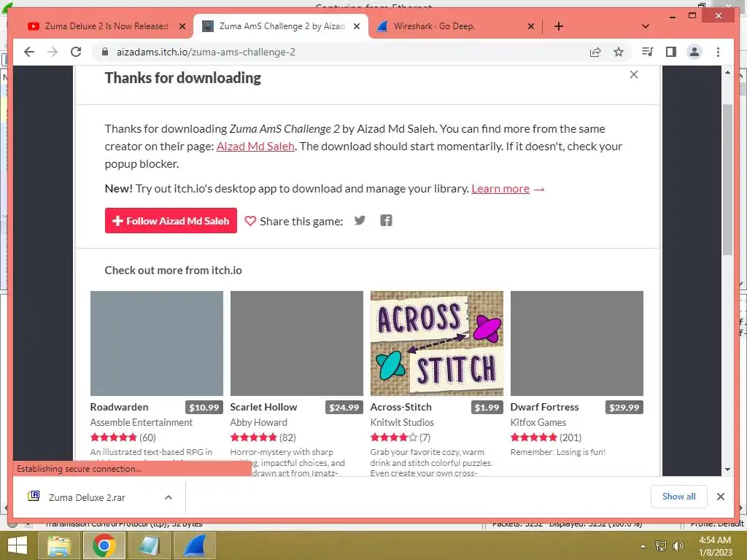The image size is (747, 560).
Task: Close the Zuma Deluxe 2 YouTube tab
Action: coord(182,26)
